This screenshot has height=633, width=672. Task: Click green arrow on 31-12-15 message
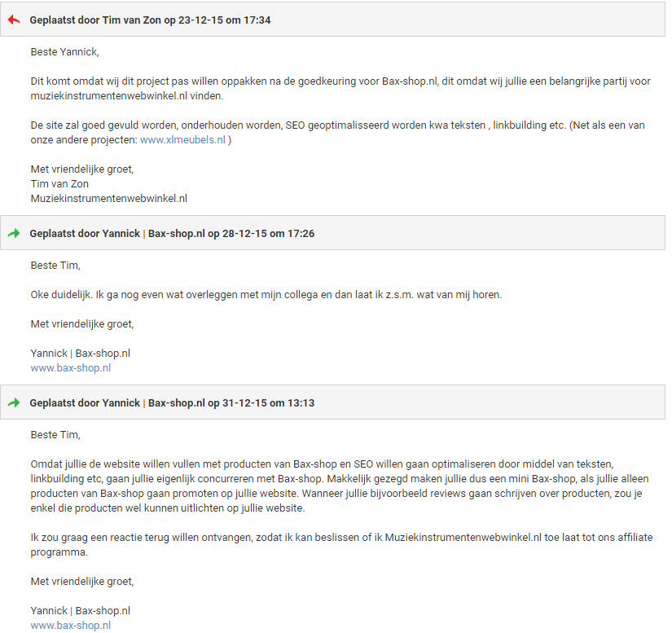14,402
